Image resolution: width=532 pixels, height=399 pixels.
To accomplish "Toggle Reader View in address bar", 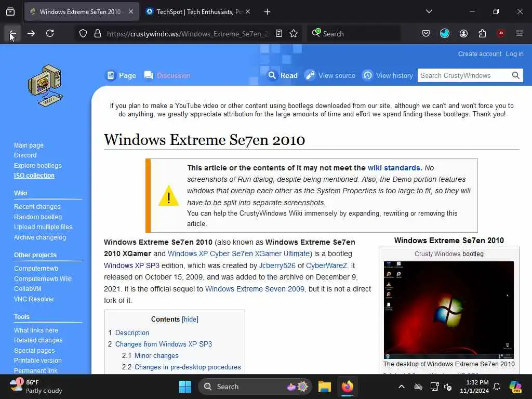I will 279,34.
